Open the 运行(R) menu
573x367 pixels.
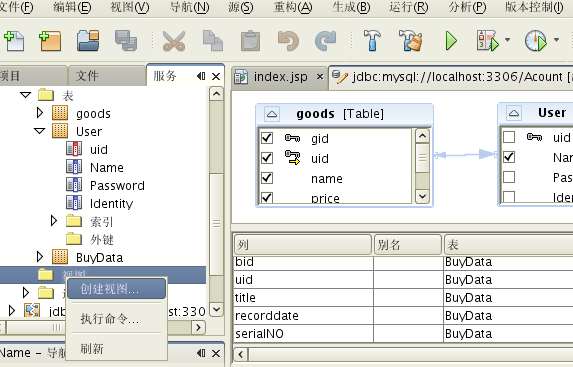(x=409, y=7)
